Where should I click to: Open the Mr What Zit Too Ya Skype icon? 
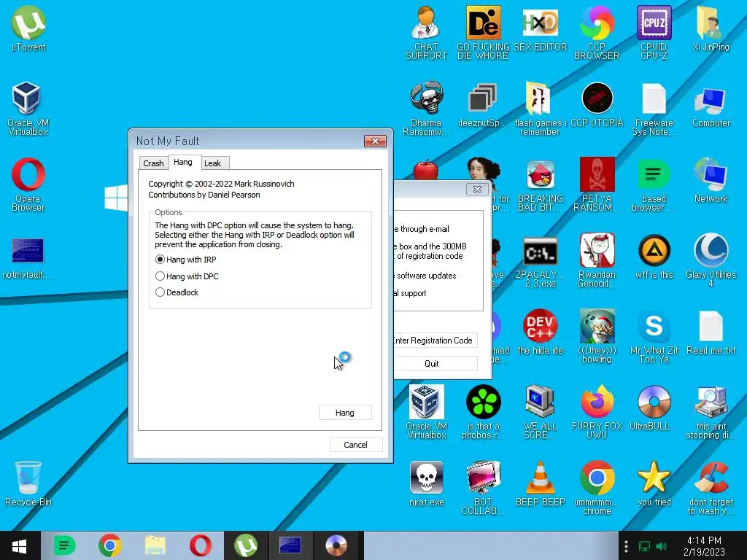pos(654,336)
